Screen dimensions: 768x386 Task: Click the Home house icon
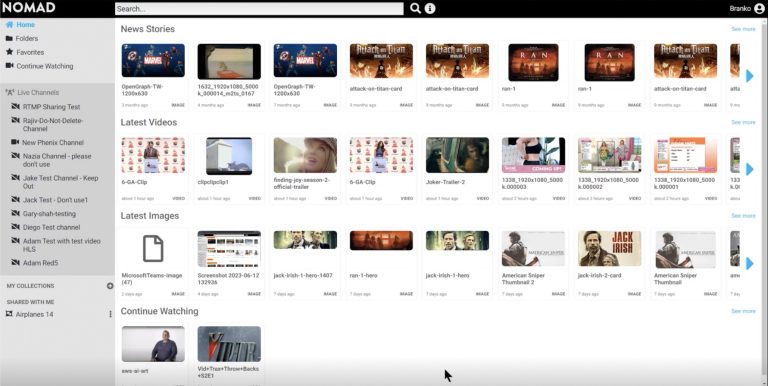coord(9,24)
